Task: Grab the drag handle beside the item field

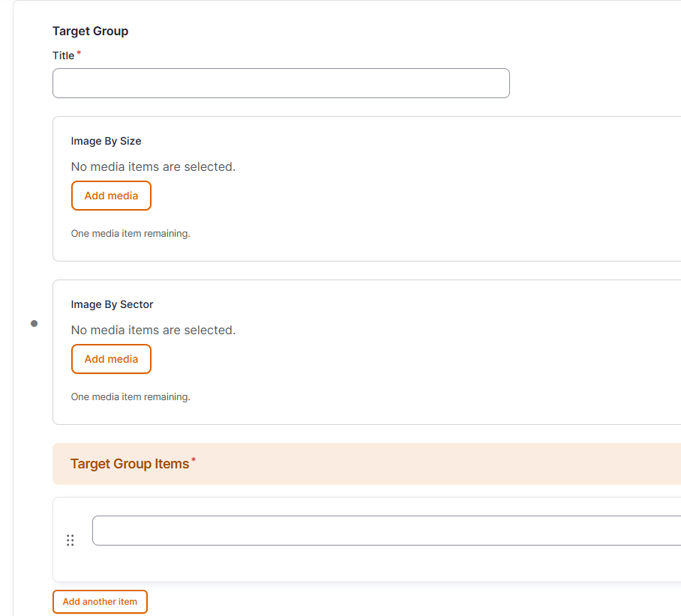Action: [x=70, y=540]
